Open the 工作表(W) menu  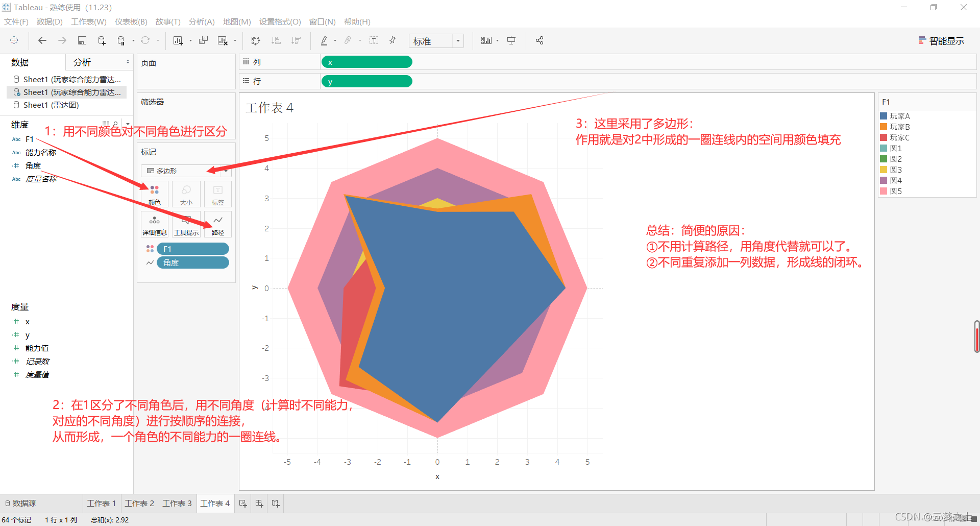(89, 22)
